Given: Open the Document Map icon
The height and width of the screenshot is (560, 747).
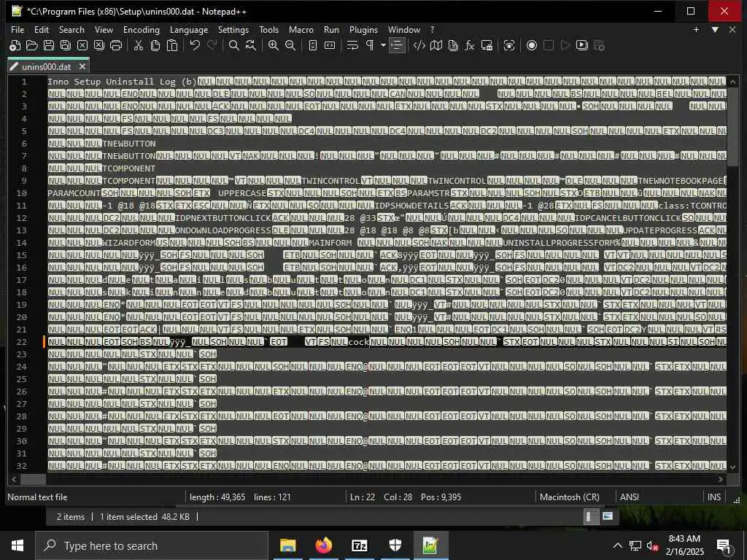Looking at the screenshot, I should 436,46.
